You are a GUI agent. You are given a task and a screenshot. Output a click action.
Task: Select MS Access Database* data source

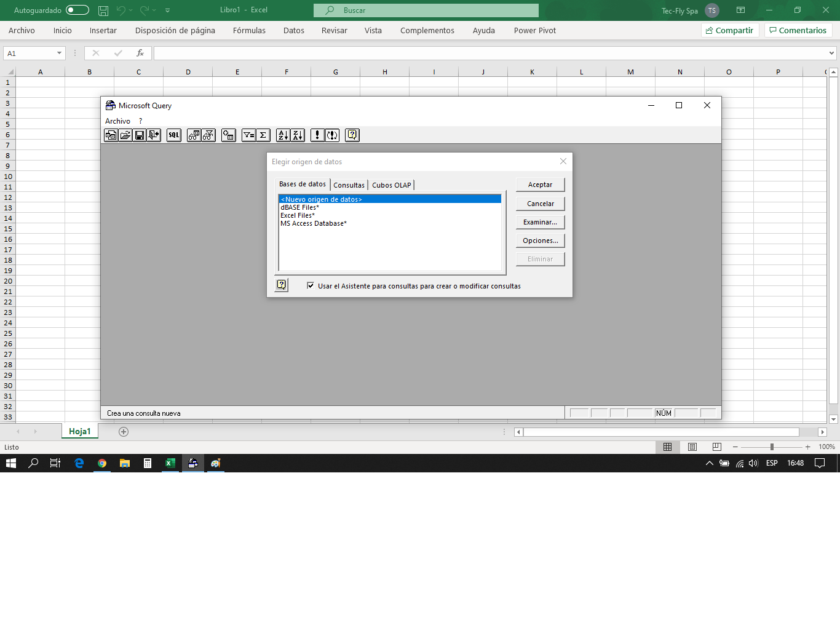pos(390,223)
